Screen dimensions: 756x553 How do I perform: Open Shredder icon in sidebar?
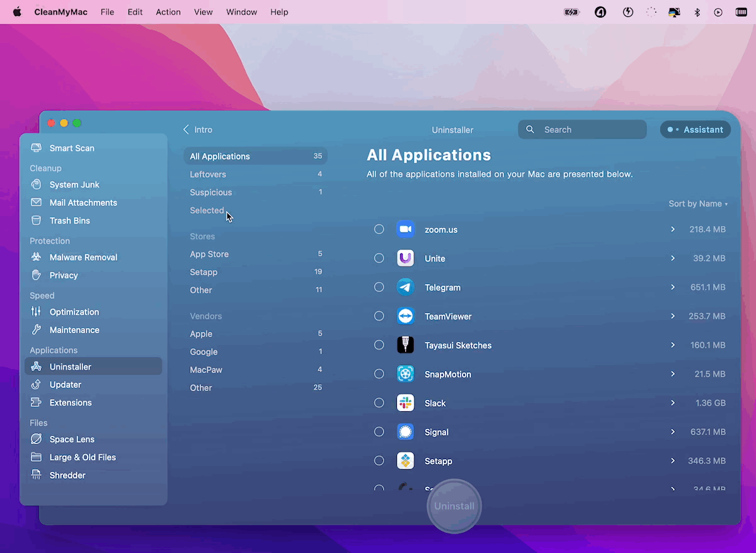[37, 476]
